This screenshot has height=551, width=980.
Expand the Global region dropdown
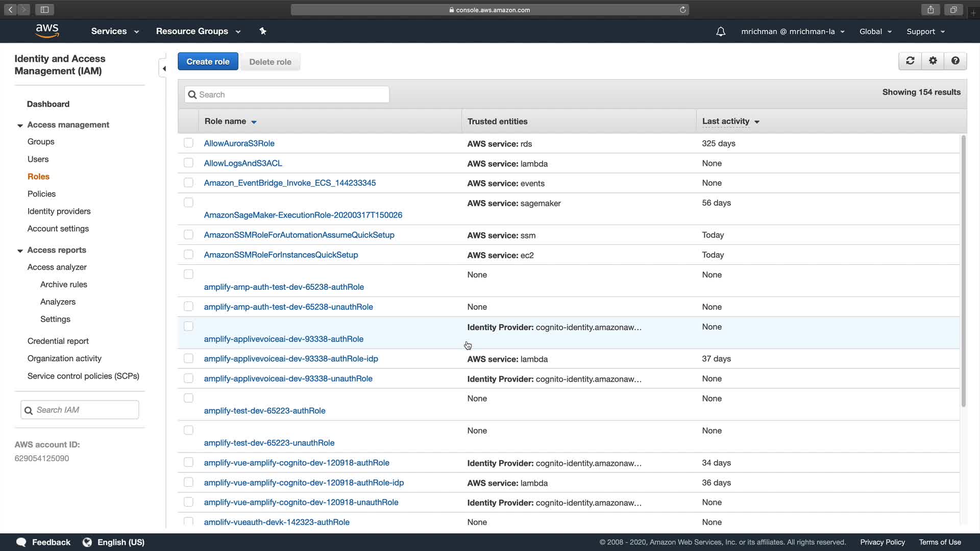coord(875,32)
